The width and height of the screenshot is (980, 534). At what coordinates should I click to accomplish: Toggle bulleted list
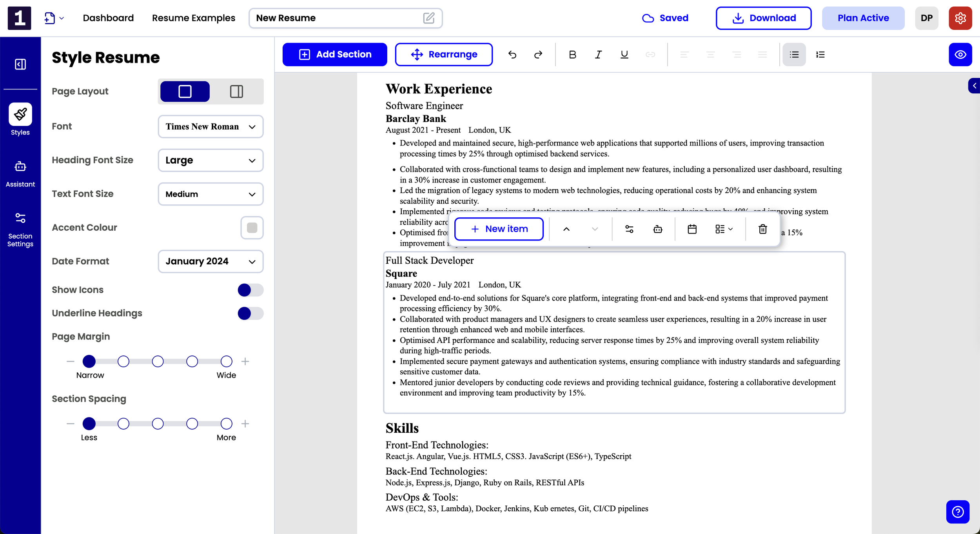point(794,55)
